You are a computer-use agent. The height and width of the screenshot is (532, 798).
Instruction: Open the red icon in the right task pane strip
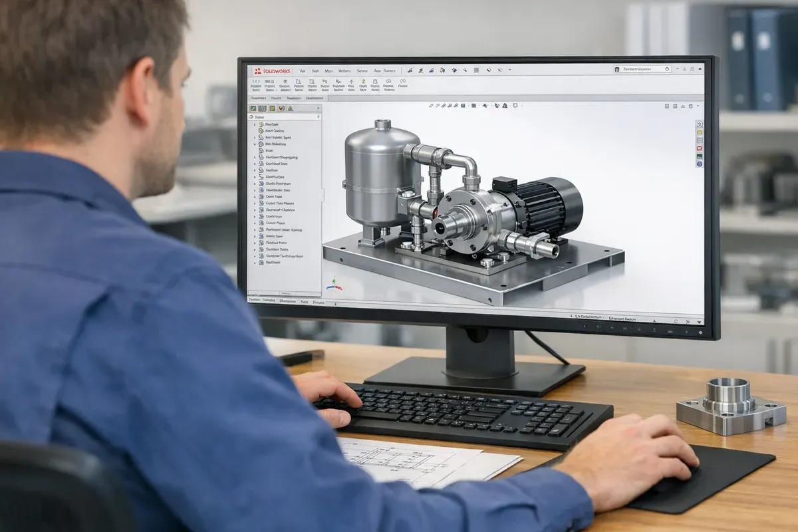coord(700,148)
